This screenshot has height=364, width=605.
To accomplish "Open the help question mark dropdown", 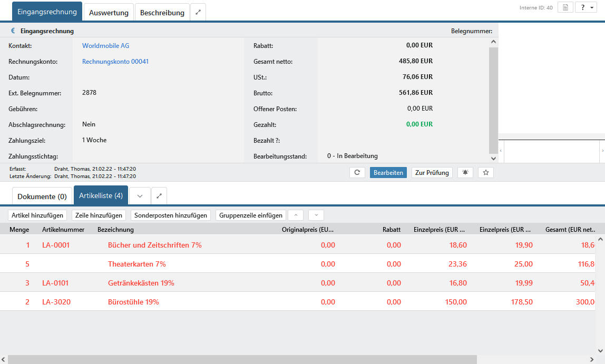I will tap(585, 7).
